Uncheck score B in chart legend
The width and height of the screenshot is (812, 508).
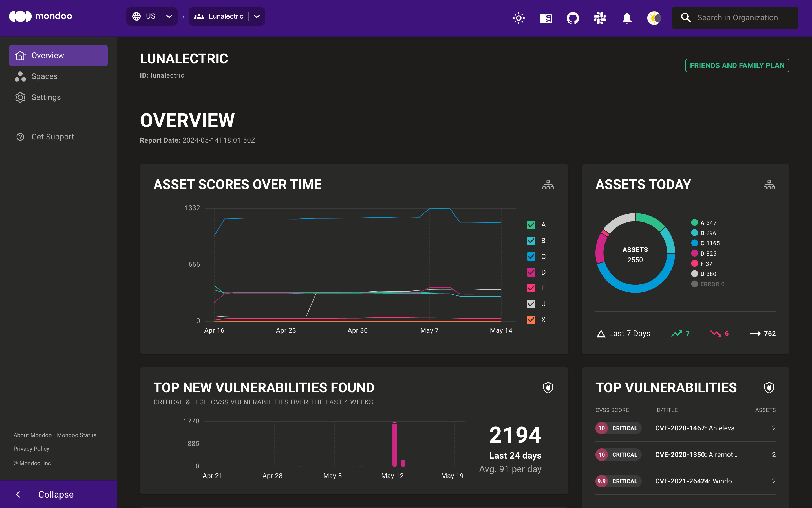[531, 240]
